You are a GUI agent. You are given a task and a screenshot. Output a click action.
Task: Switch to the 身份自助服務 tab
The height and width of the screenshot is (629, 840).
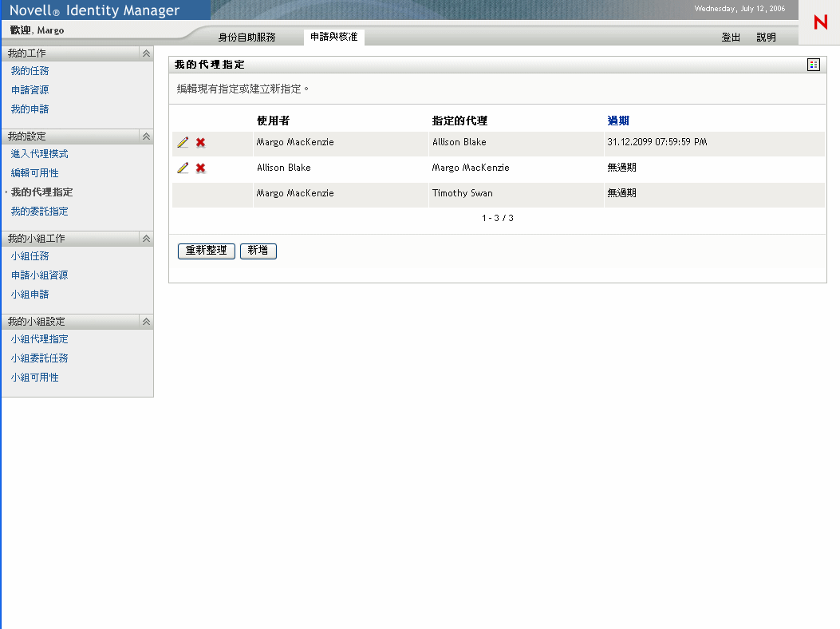246,37
